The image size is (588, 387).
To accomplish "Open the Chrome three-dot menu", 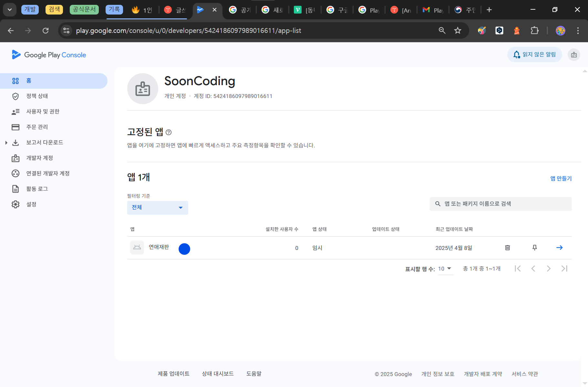I will tap(578, 31).
